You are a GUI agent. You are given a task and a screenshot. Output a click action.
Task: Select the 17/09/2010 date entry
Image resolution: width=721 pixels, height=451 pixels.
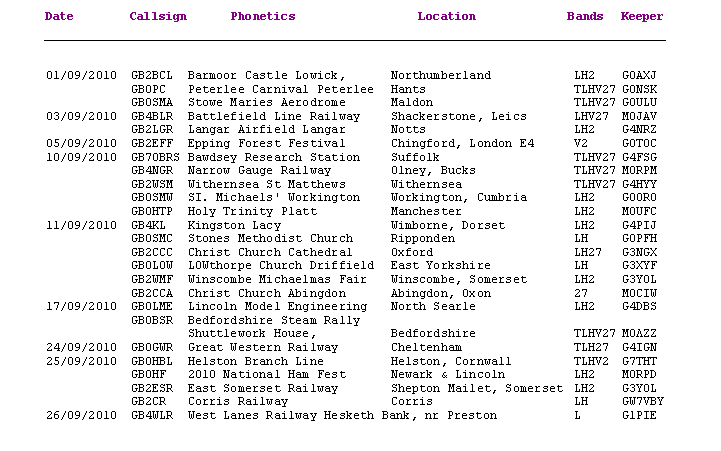(x=81, y=306)
